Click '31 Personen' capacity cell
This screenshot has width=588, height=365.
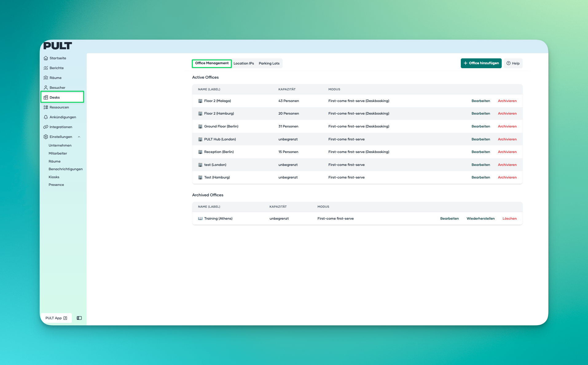[x=288, y=126]
